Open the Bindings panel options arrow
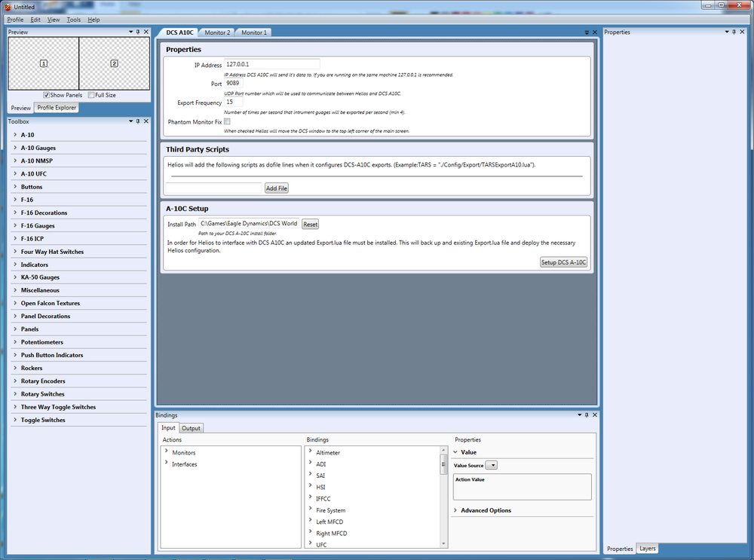The width and height of the screenshot is (754, 560). pyautogui.click(x=579, y=415)
